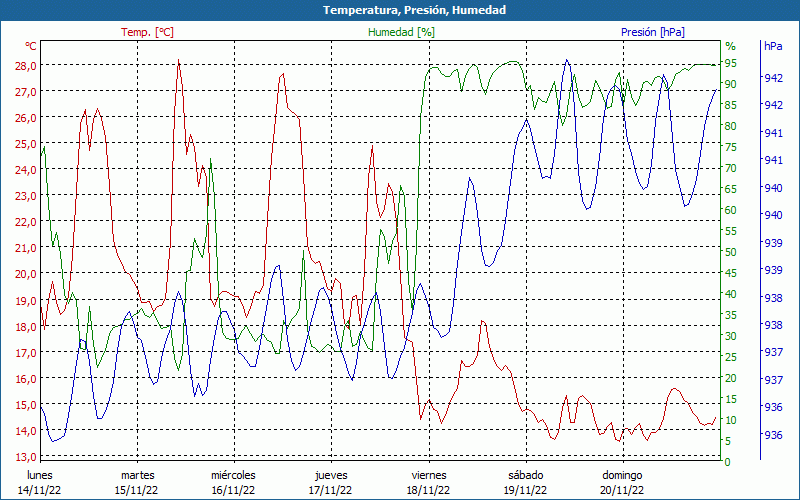The image size is (800, 500).
Task: Click the green "%" axis unit label
Action: (x=731, y=46)
